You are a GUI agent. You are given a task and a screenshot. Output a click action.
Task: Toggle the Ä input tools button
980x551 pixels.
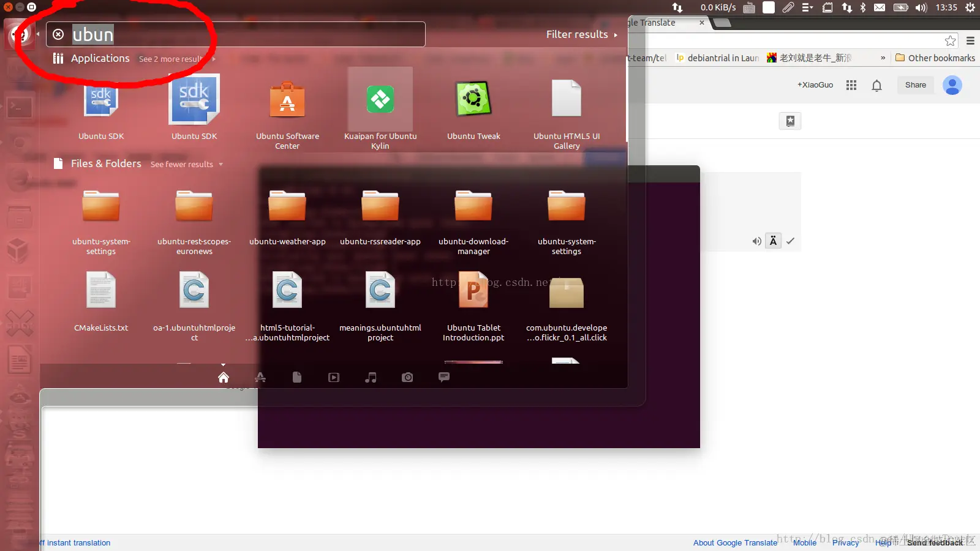click(x=773, y=241)
